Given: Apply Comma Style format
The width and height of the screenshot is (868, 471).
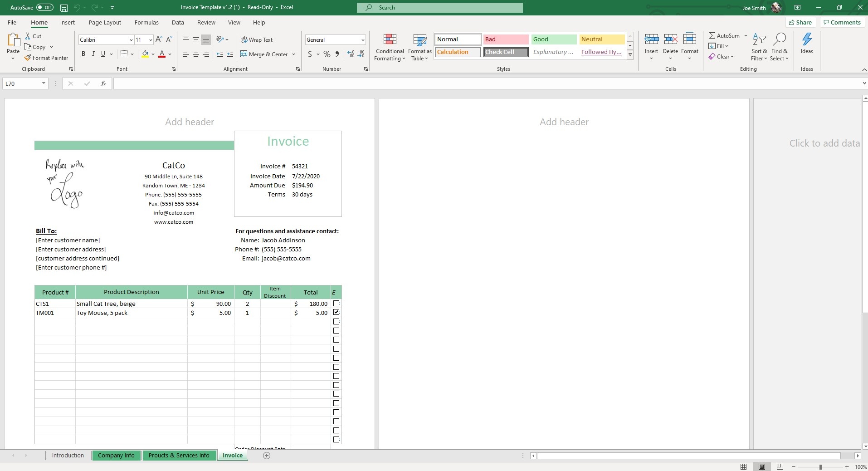Looking at the screenshot, I should (337, 54).
